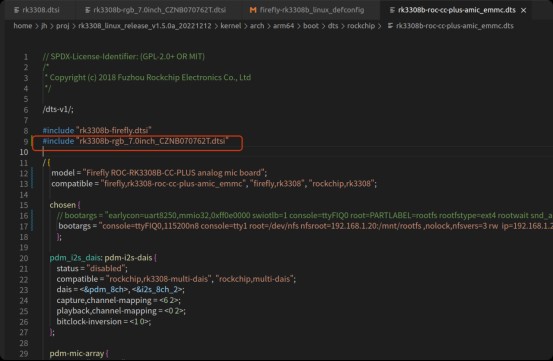
Task: Click bootargs console=ttyFIQ0,115200n8 line
Action: [305, 226]
